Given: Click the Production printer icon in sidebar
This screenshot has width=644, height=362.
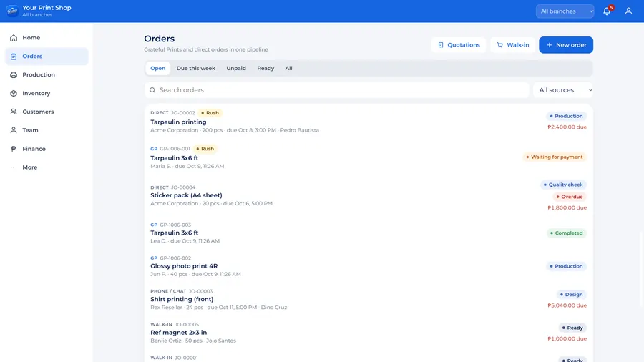Looking at the screenshot, I should click(x=14, y=74).
